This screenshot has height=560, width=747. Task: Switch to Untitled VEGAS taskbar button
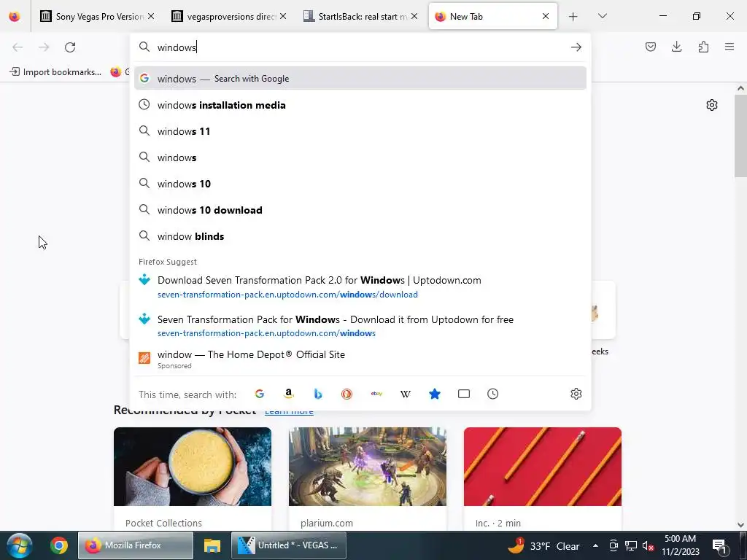tap(289, 545)
